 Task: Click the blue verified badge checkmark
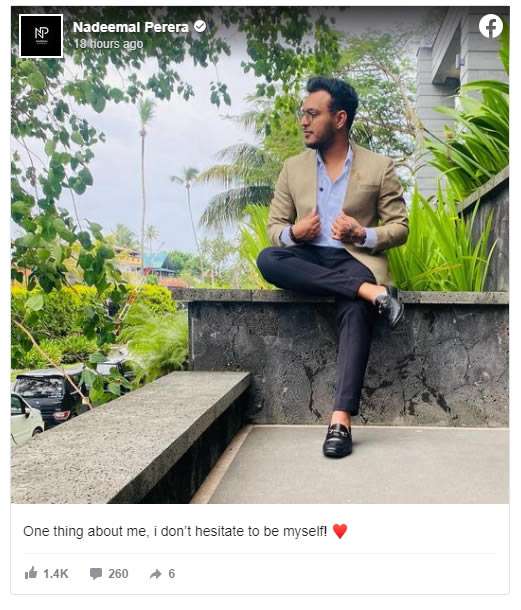tap(200, 26)
